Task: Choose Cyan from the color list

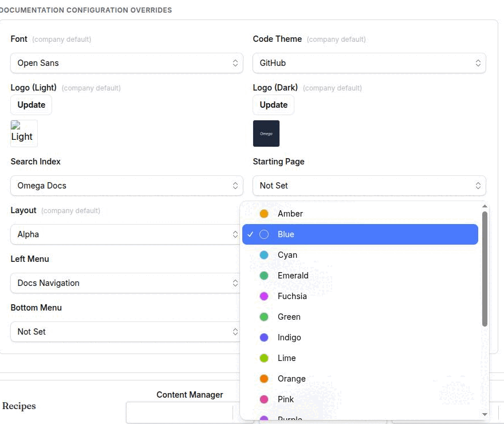Action: coord(360,255)
